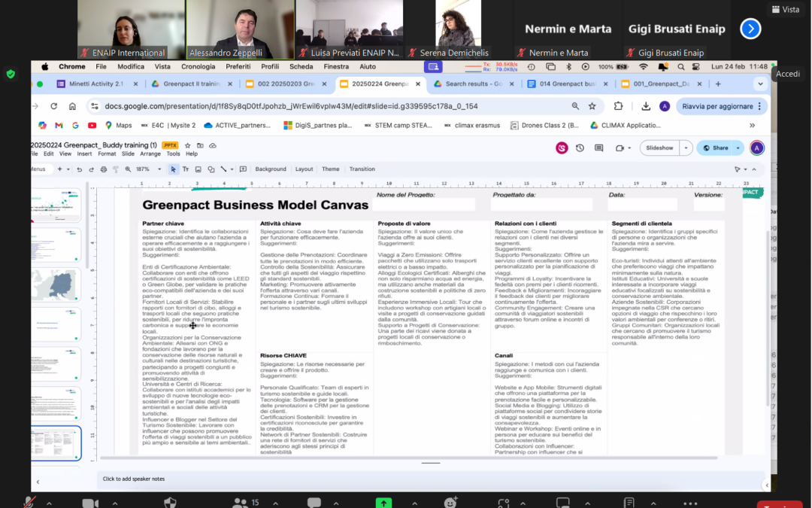The width and height of the screenshot is (812, 508).
Task: Check the cloud save status icon
Action: click(x=212, y=146)
